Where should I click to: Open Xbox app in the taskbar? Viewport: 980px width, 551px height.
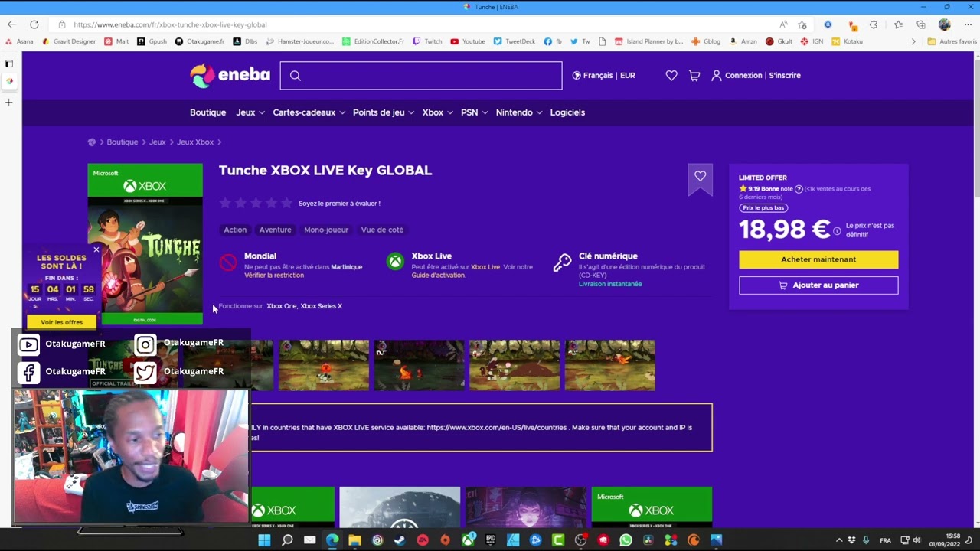pos(468,540)
